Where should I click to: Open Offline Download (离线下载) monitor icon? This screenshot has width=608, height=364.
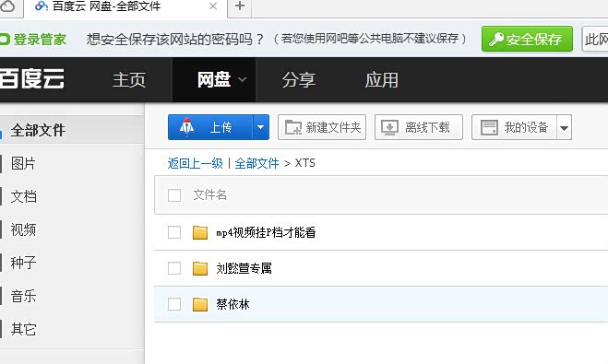point(389,127)
